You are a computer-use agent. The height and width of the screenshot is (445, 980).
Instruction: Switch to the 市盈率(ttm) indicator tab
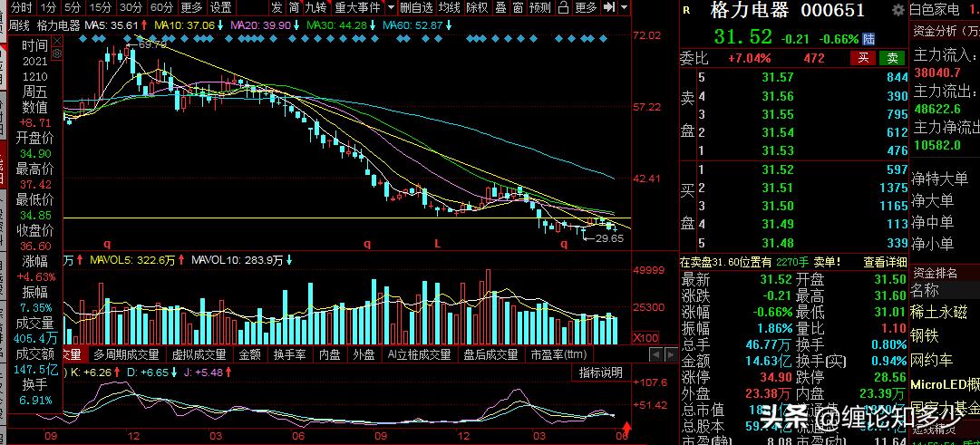coord(558,354)
